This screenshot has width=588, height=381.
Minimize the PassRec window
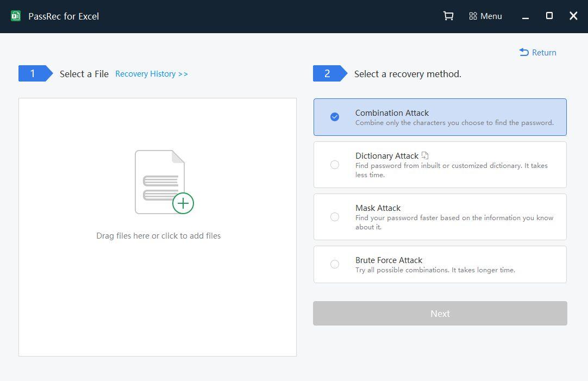pyautogui.click(x=526, y=17)
